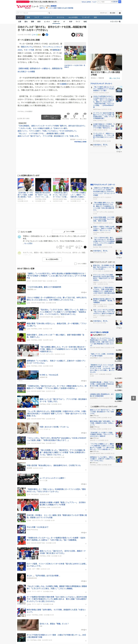This screenshot has height=644, width=138.
Task: Open the ランキング tab
Action: pyautogui.click(x=86, y=17)
